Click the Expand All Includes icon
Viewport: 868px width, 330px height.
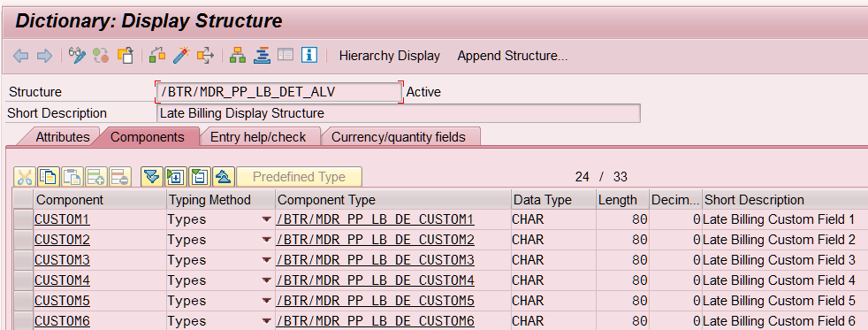pyautogui.click(x=152, y=177)
